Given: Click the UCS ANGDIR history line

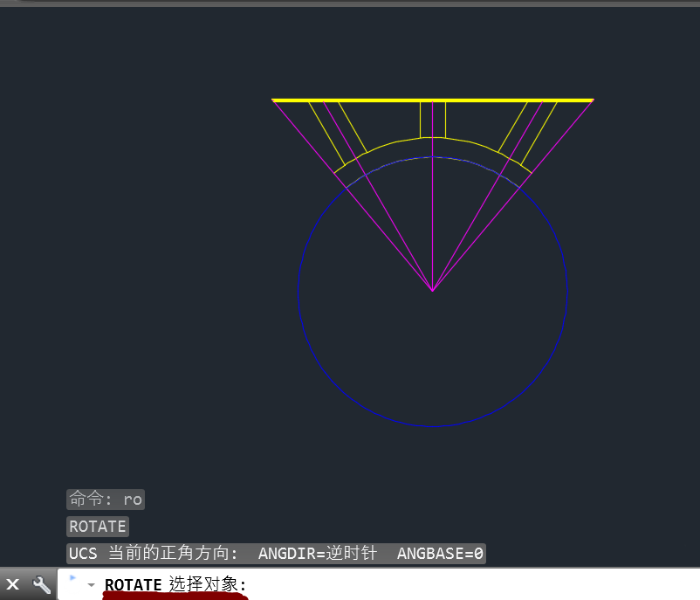Looking at the screenshot, I should (276, 554).
